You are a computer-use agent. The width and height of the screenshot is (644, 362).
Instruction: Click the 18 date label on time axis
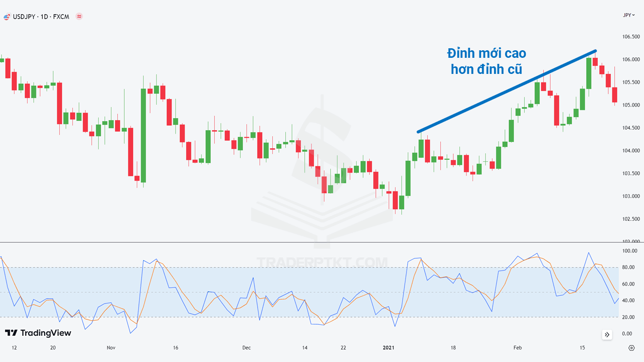453,348
